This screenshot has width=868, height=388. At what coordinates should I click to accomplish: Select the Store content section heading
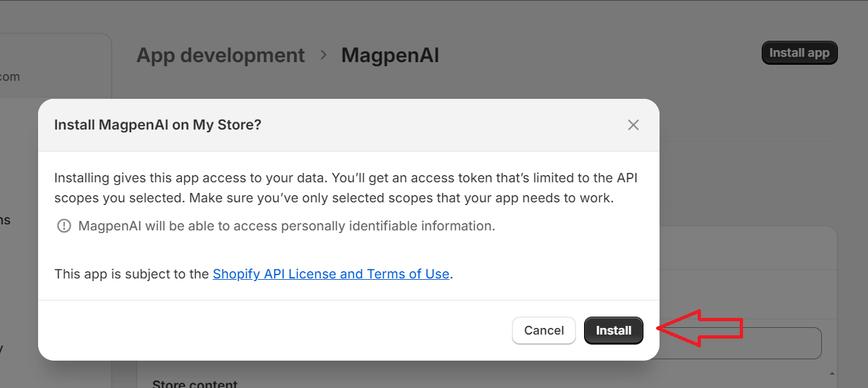tap(195, 384)
